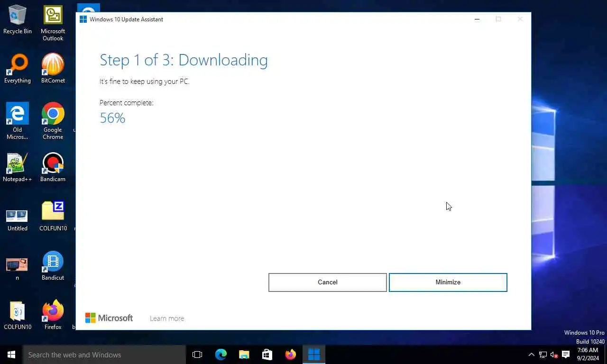Open the Old Microsoft Edge shortcut
Viewport: 607px width, 364px height.
click(x=18, y=121)
